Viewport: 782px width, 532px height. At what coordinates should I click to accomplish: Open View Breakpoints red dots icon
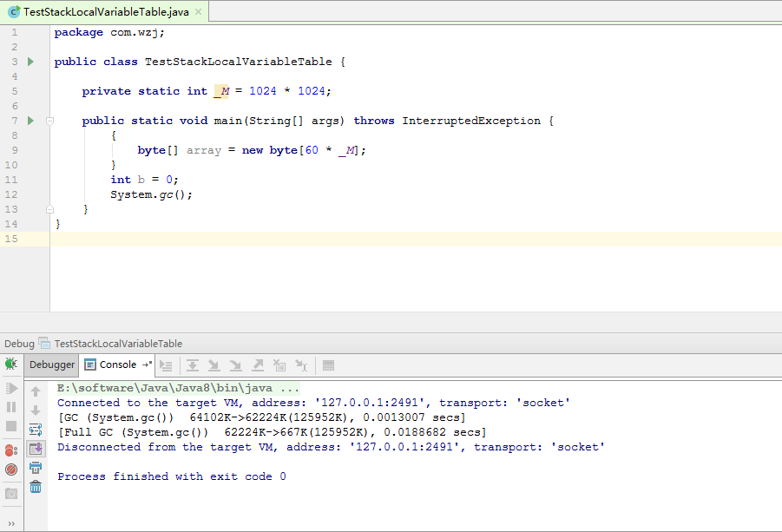[11, 450]
